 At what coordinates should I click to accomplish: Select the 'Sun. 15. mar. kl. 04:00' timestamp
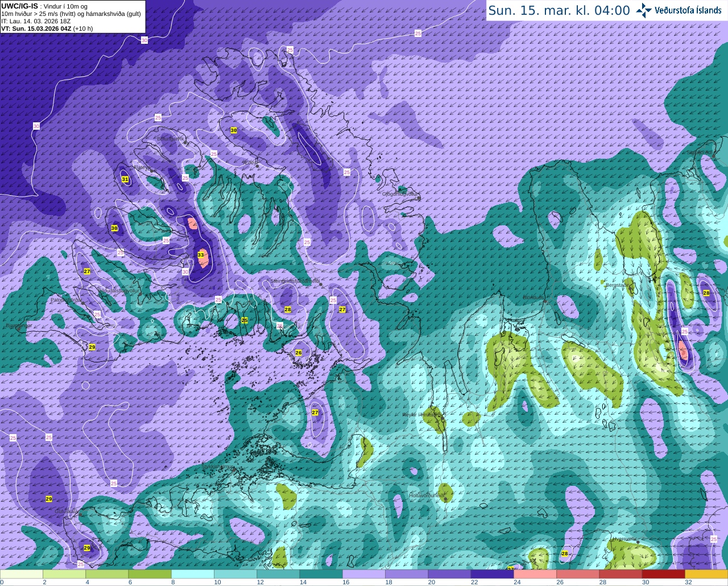[559, 10]
